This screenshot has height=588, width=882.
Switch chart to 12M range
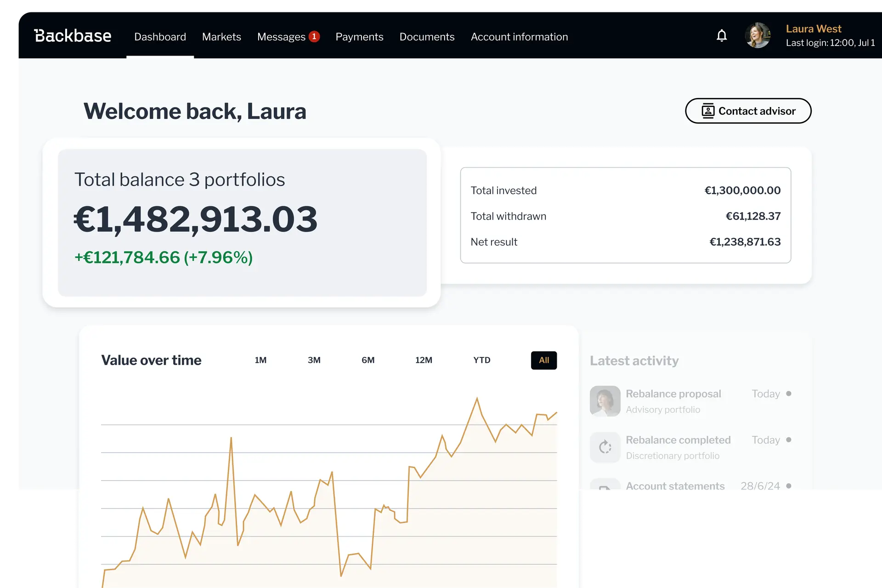pyautogui.click(x=424, y=360)
